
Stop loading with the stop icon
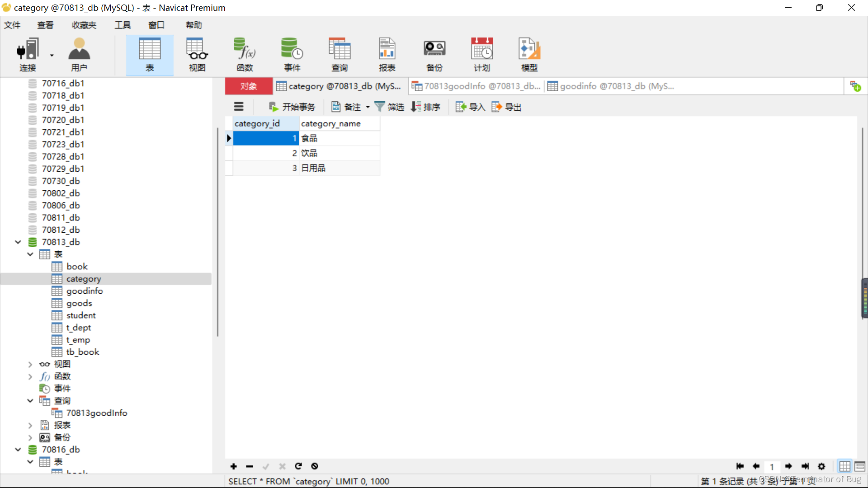pos(315,466)
